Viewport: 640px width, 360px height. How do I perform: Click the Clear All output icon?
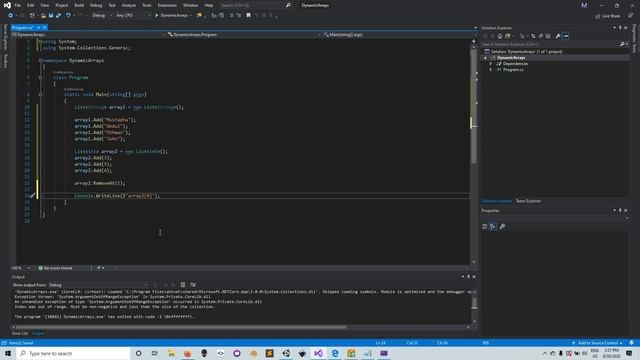(183, 285)
